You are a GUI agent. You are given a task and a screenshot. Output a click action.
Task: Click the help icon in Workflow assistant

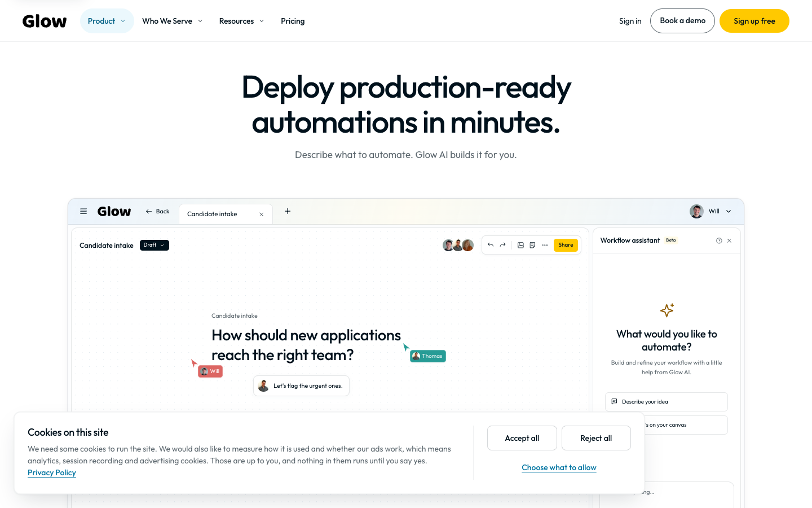coord(719,240)
